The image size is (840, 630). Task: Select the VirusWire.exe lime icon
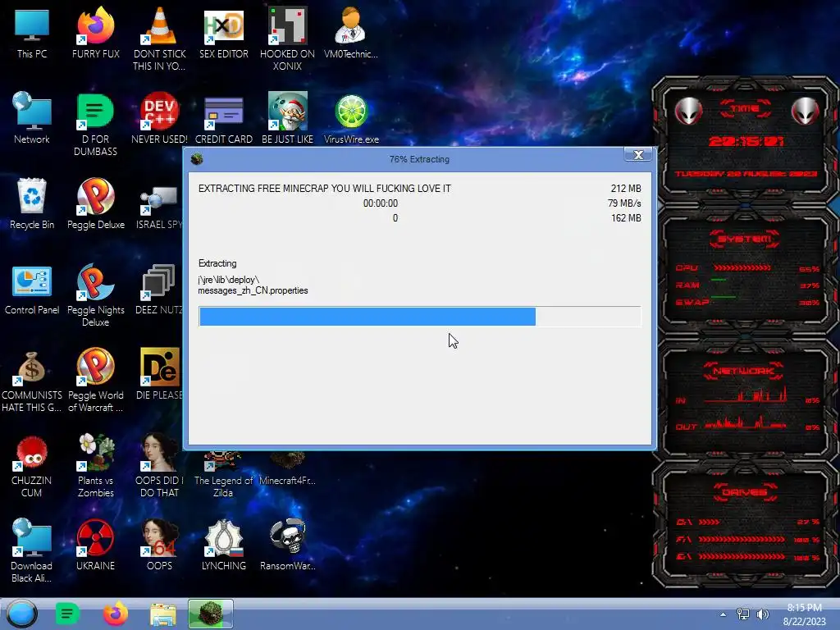tap(351, 118)
